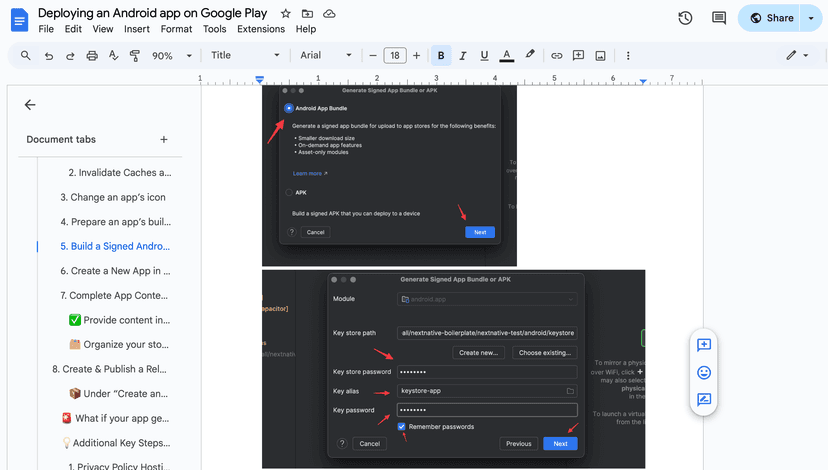This screenshot has height=470, width=828.
Task: Go to '8. Create & Publish a Rel...' heading
Action: (109, 369)
